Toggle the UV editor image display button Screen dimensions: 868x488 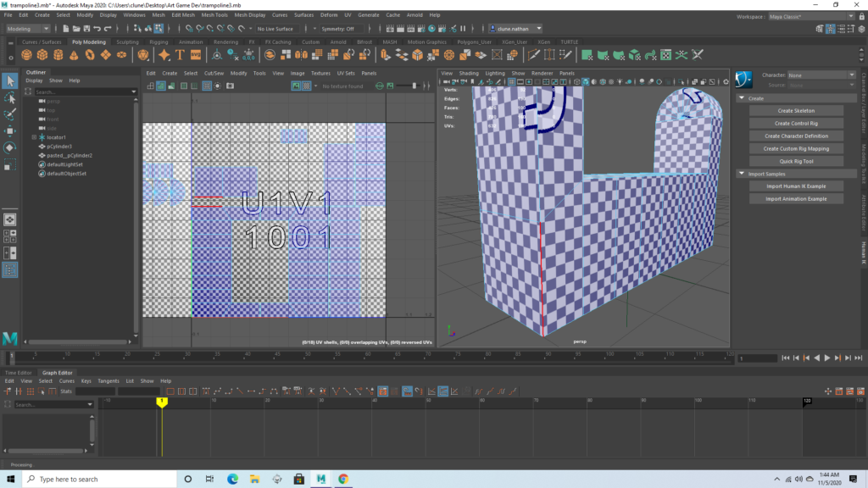pos(297,86)
